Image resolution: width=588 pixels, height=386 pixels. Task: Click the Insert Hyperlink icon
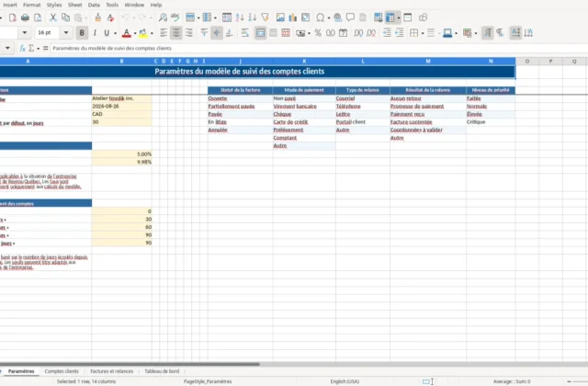[337, 17]
